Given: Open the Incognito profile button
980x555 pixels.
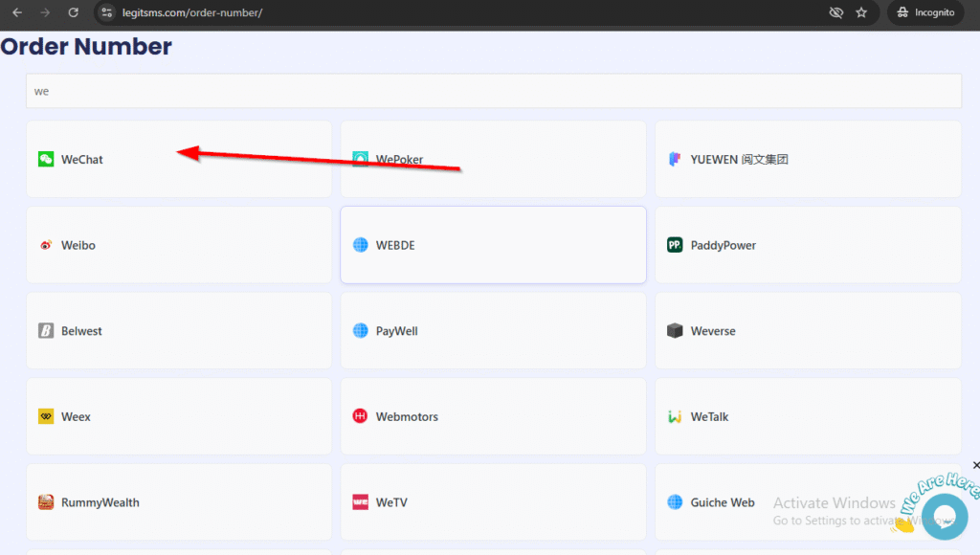Looking at the screenshot, I should (924, 12).
